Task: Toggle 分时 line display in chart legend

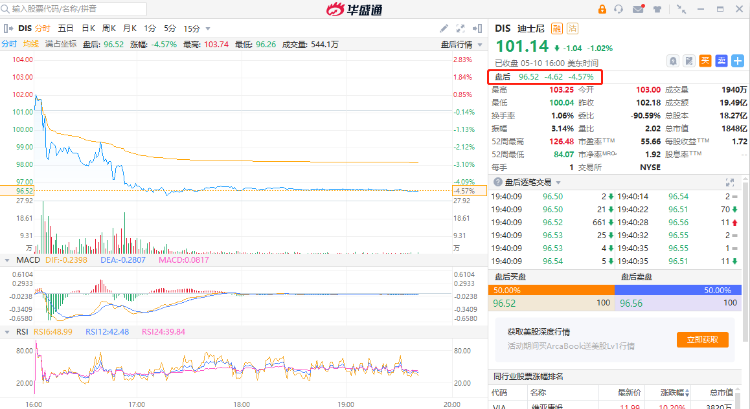Action: pyautogui.click(x=10, y=44)
